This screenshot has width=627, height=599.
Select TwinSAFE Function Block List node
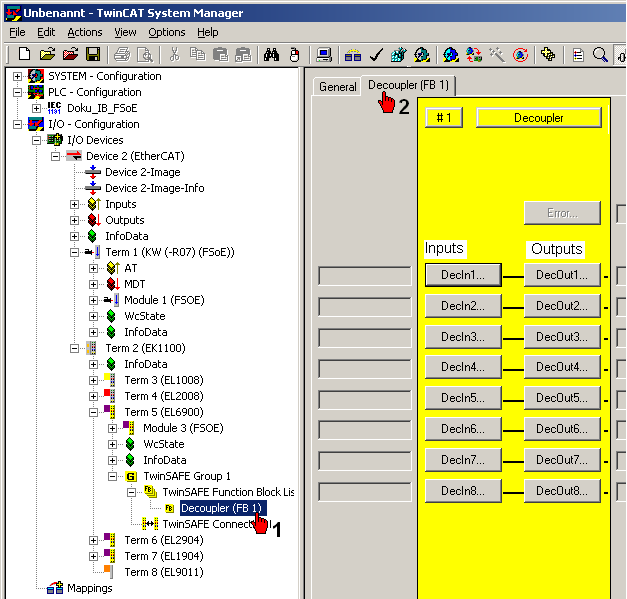[228, 492]
